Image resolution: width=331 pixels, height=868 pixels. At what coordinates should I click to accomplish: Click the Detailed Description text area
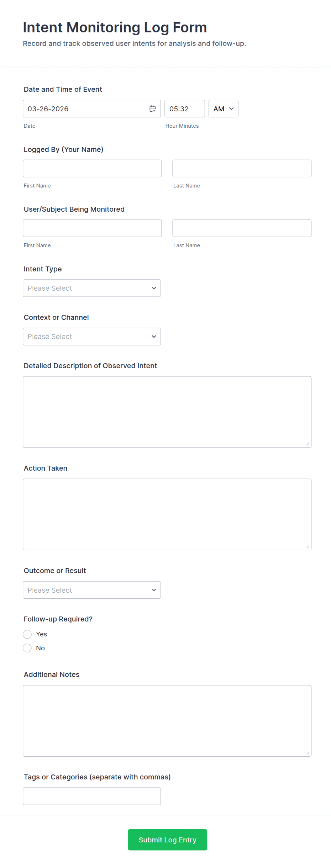[x=167, y=412]
